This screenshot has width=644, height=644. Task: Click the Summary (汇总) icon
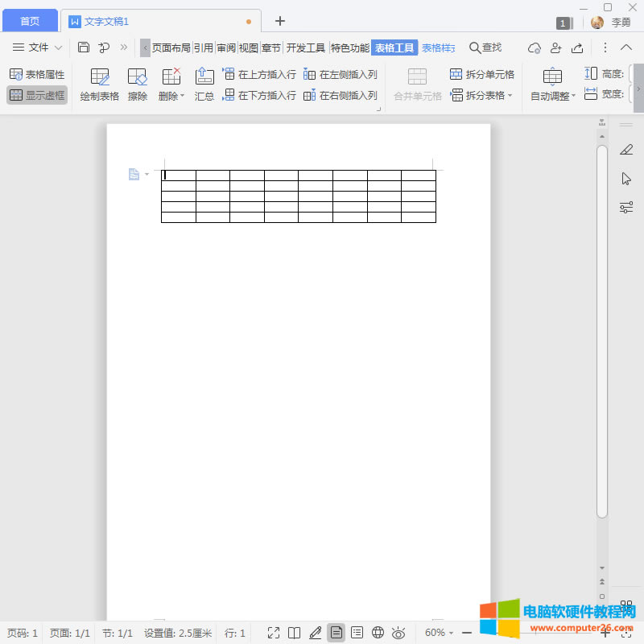click(204, 85)
